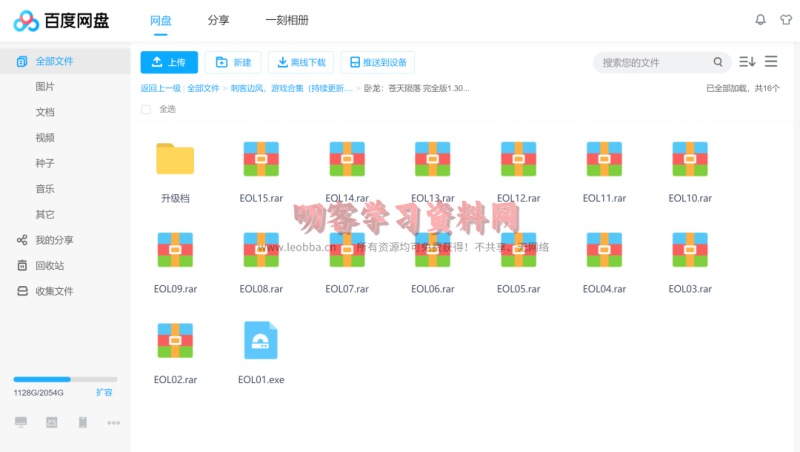Select the EOL05.rar archive icon
The width and height of the screenshot is (800, 452).
coord(518,249)
